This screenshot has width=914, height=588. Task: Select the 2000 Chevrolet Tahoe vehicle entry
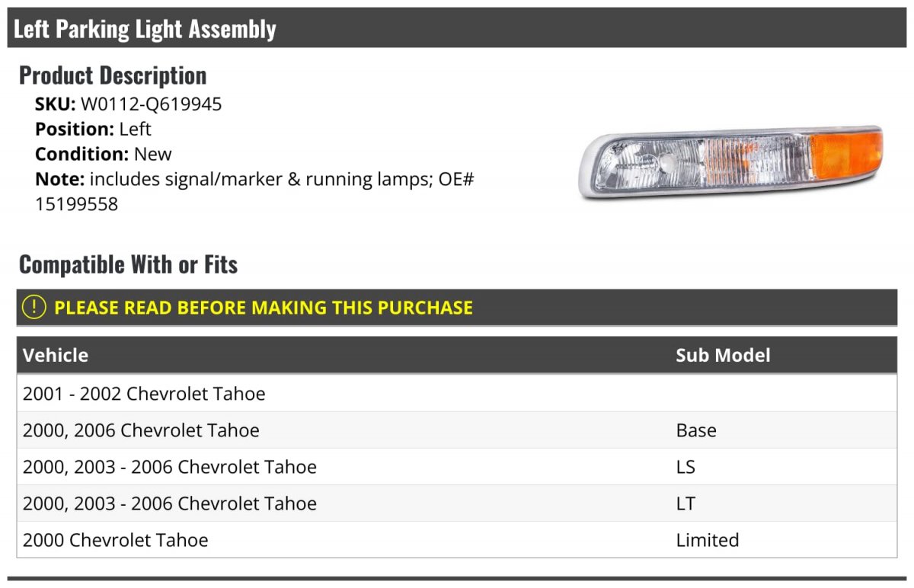coord(116,540)
